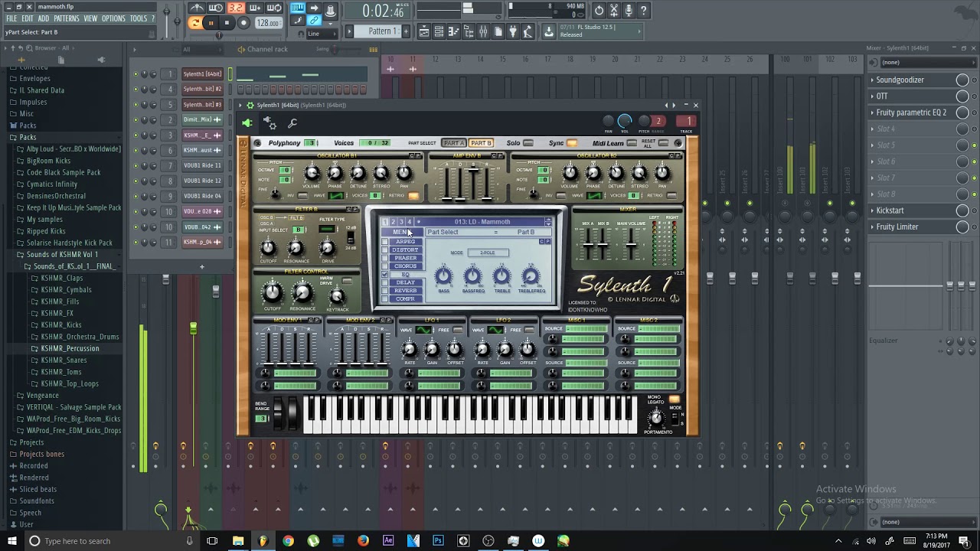
Task: Click the undo history circular arrow icon
Action: coord(599,10)
